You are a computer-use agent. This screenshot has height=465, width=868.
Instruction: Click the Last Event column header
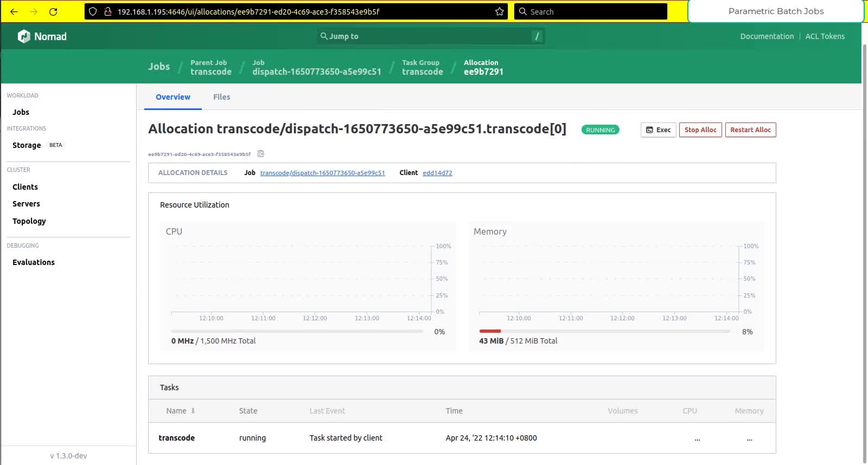327,411
